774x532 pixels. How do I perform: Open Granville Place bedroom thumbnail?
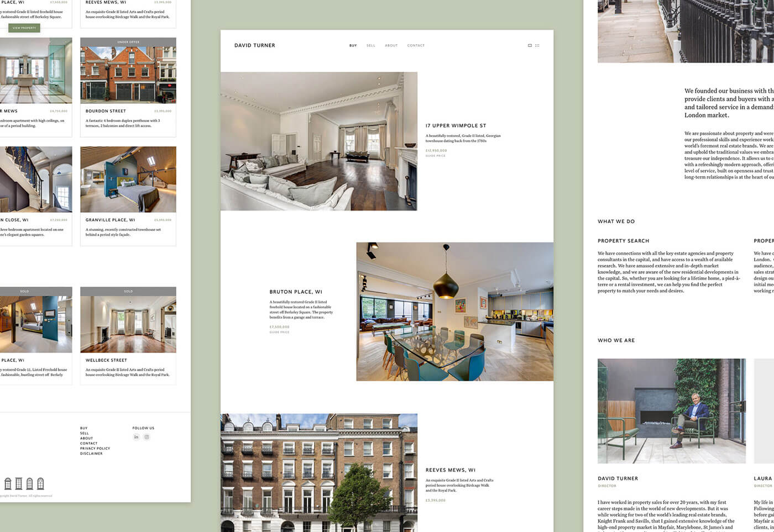click(x=128, y=179)
